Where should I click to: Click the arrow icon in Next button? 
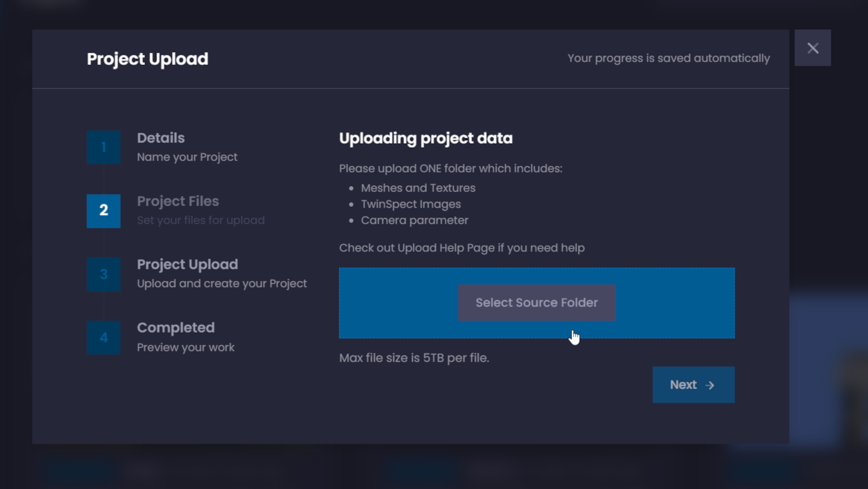click(x=710, y=385)
